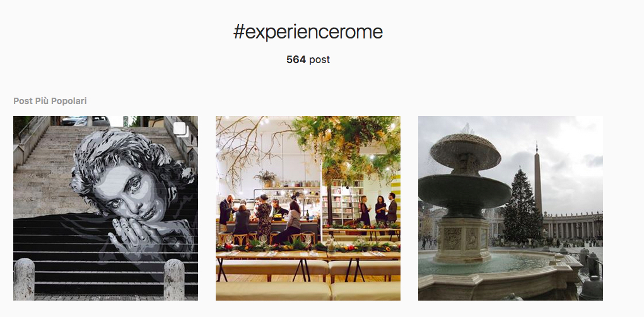Click the left stone bollard below the stairs
The width and height of the screenshot is (644, 317).
tap(24, 279)
